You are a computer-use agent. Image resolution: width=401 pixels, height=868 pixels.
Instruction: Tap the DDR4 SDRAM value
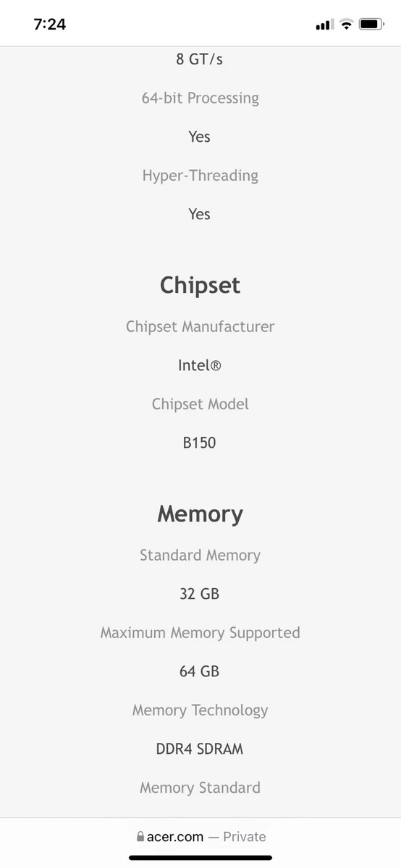(200, 749)
